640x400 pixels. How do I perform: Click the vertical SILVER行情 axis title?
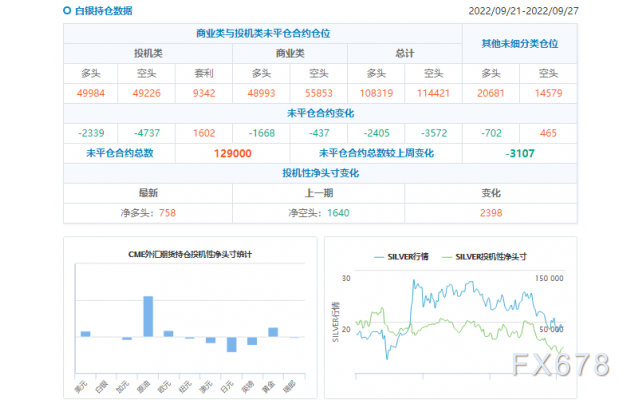click(336, 322)
